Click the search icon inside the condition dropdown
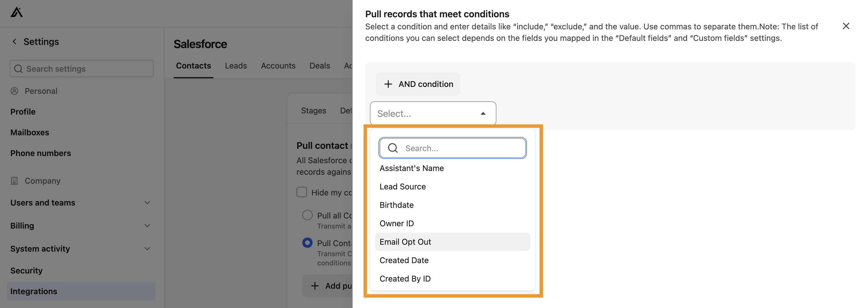The width and height of the screenshot is (868, 308). [x=393, y=148]
